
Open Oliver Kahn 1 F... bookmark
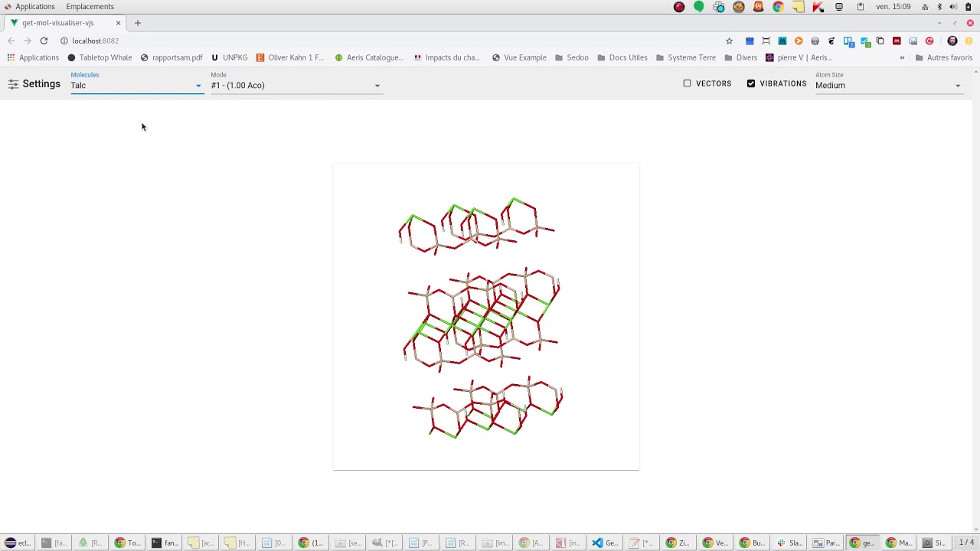pos(290,57)
